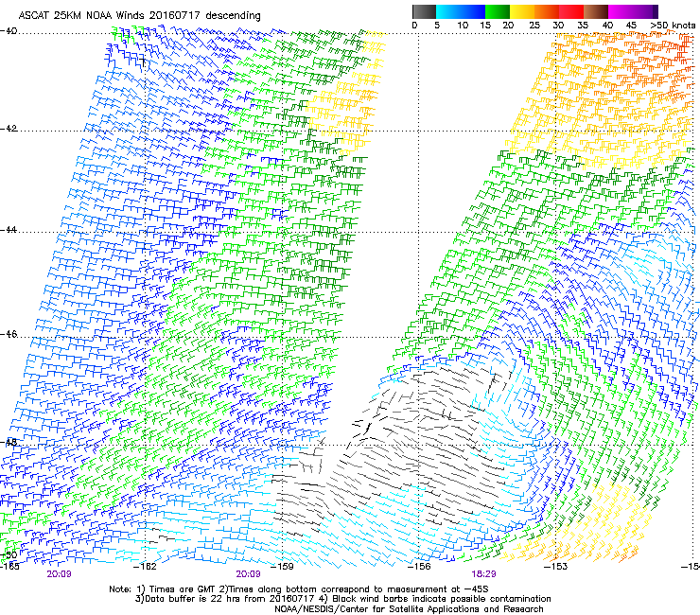700x615 pixels.
Task: Click the -40 latitude axis label
Action: pos(9,31)
